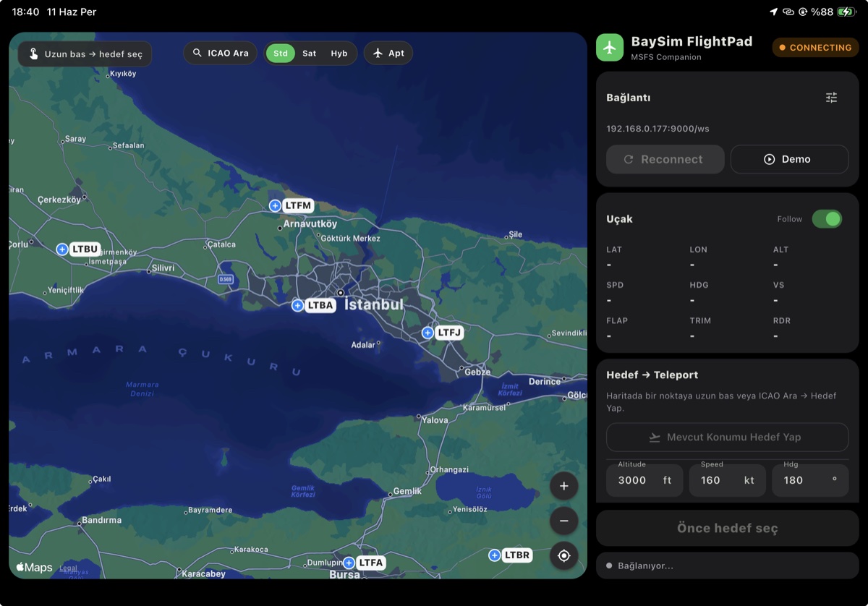Select the LTBU airport marker
Image resolution: width=868 pixels, height=606 pixels.
click(x=78, y=249)
